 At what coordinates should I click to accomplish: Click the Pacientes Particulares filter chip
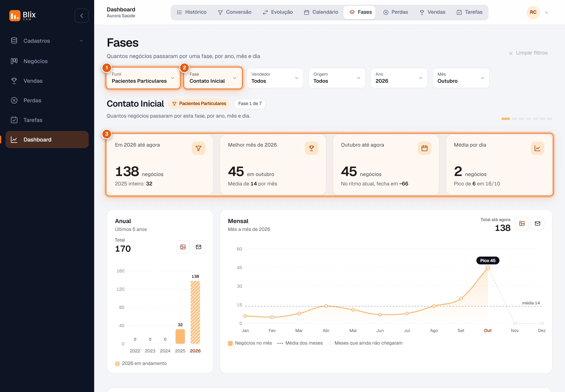tap(199, 104)
